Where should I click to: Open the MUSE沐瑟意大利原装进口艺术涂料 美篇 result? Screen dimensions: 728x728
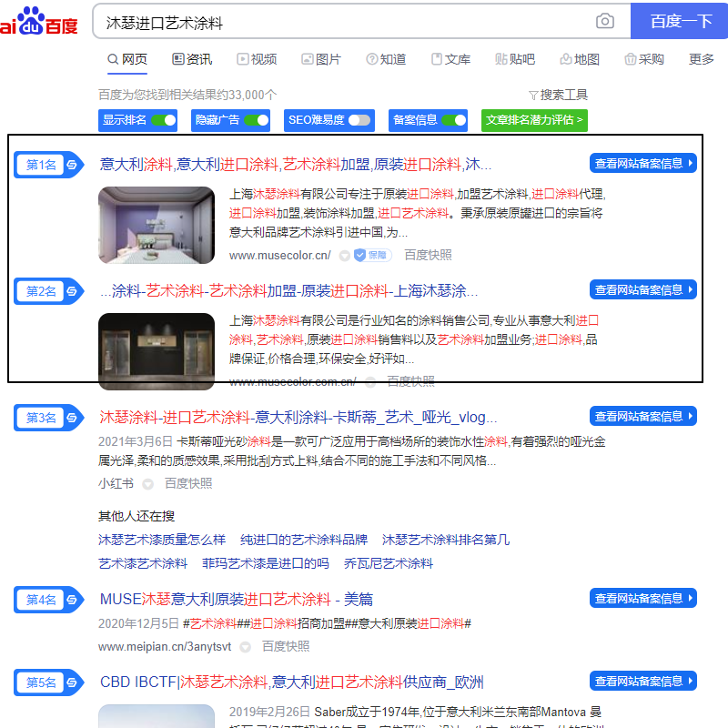pyautogui.click(x=237, y=600)
